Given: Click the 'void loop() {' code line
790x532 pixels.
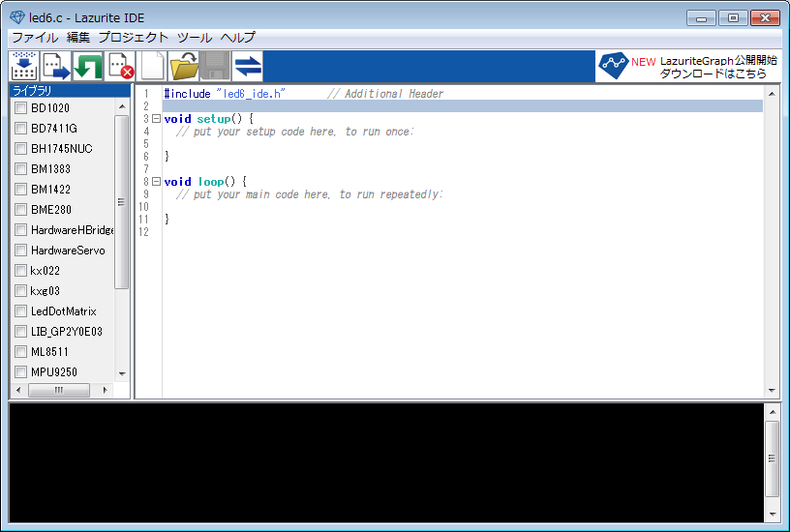Looking at the screenshot, I should point(205,182).
